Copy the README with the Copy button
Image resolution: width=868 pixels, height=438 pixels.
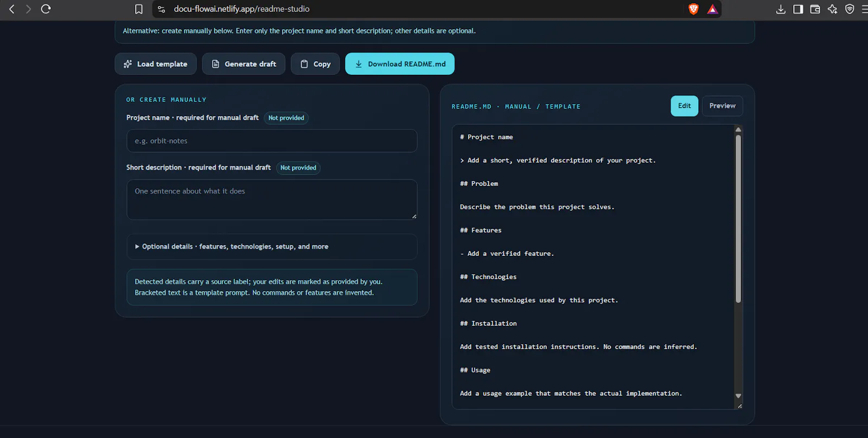[315, 64]
